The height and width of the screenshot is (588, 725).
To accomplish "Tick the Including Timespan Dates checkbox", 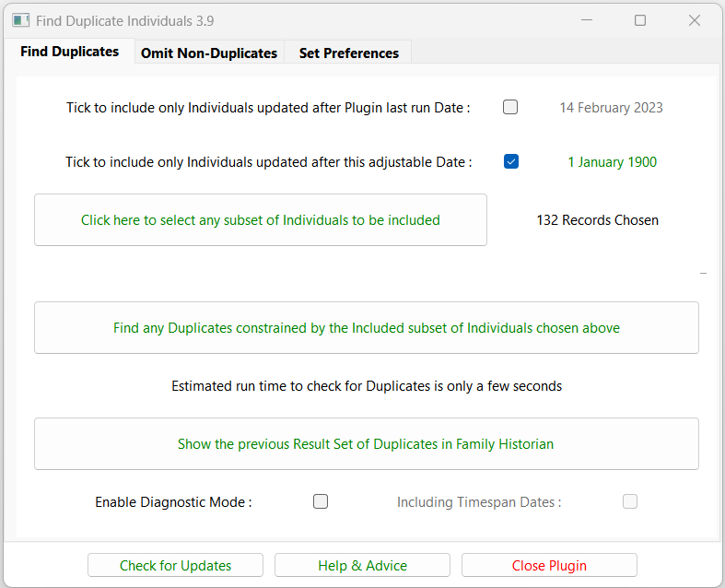I will [x=630, y=501].
